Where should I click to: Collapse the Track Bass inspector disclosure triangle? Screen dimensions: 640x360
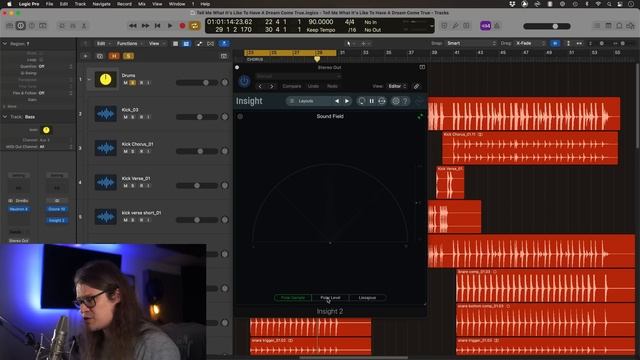click(x=5, y=117)
